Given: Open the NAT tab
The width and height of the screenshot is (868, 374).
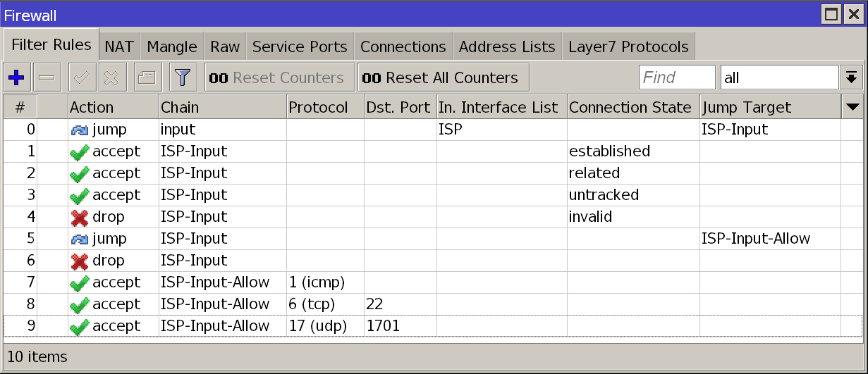Looking at the screenshot, I should tap(119, 47).
